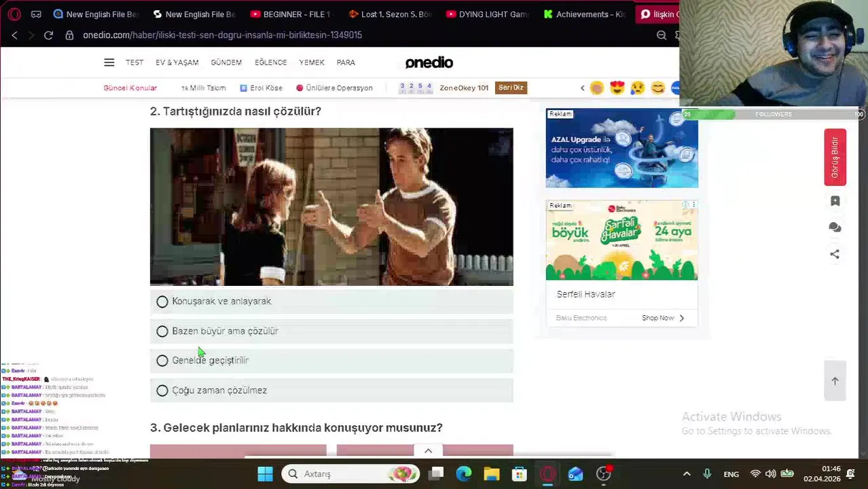Expand the upward chevron above the taskbar

point(428,451)
